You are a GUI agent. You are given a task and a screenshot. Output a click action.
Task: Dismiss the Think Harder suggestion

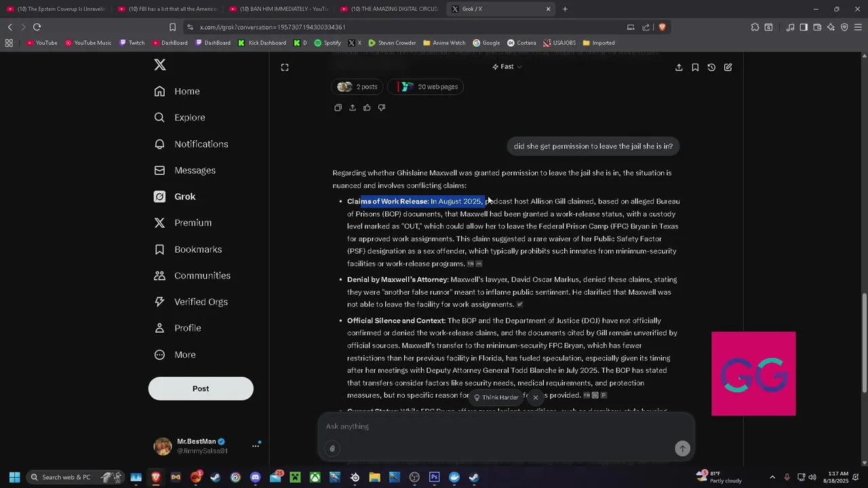tap(535, 397)
